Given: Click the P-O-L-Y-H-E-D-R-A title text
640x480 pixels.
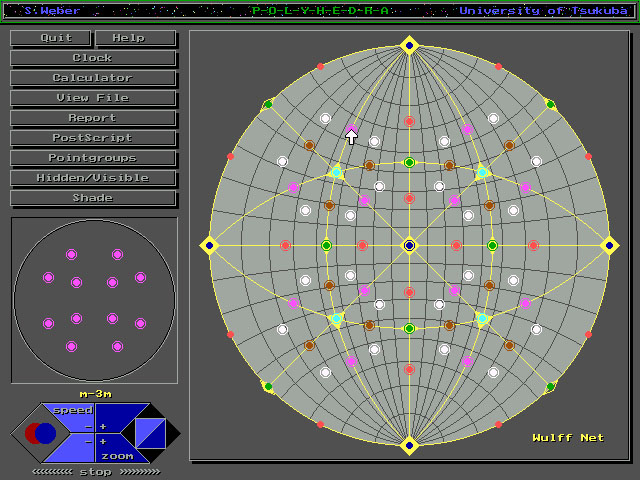Looking at the screenshot, I should (320, 11).
